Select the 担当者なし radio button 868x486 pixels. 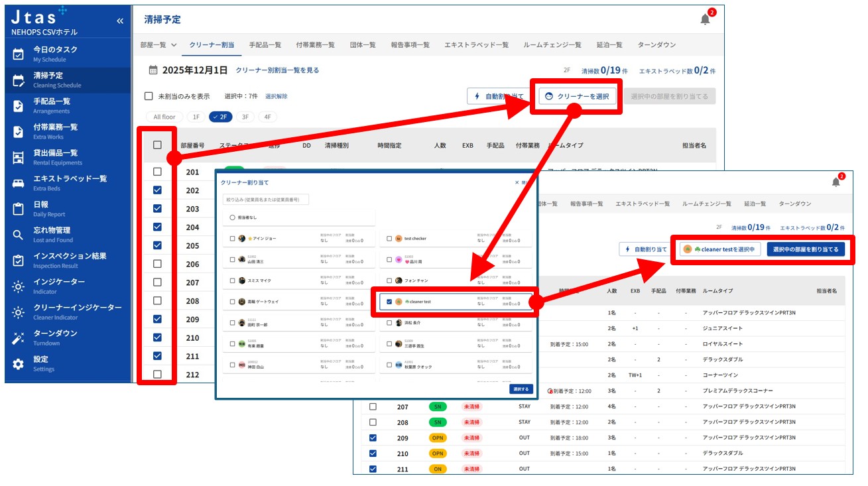[232, 217]
